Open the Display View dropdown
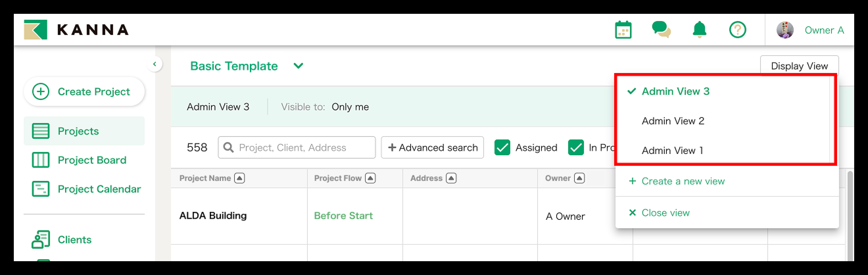The image size is (868, 275). [x=799, y=66]
